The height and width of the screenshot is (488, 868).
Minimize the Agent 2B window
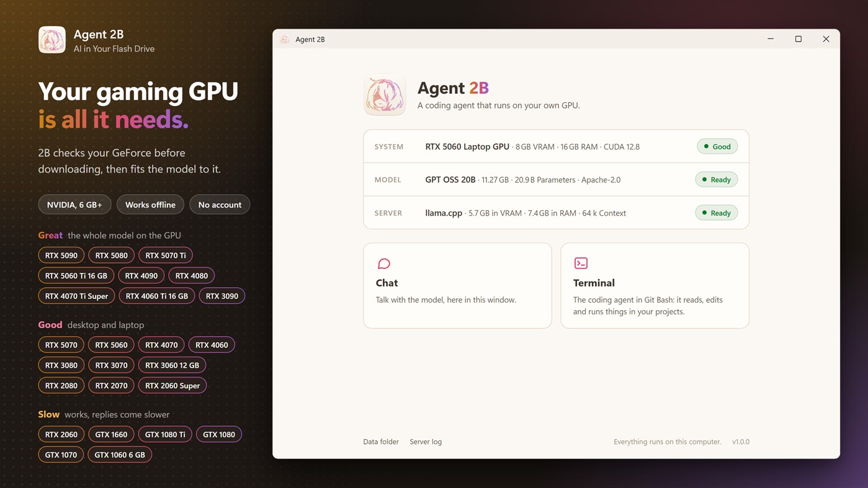(771, 39)
